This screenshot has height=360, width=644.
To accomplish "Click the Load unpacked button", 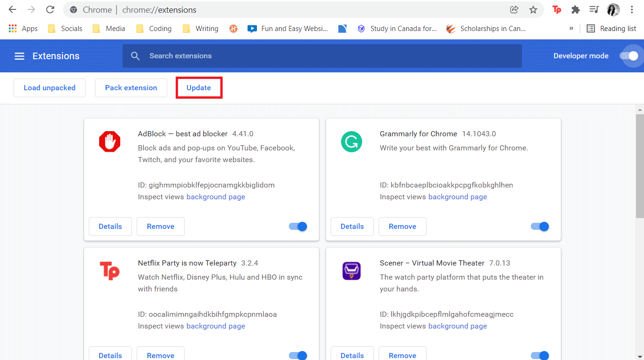I will [49, 88].
